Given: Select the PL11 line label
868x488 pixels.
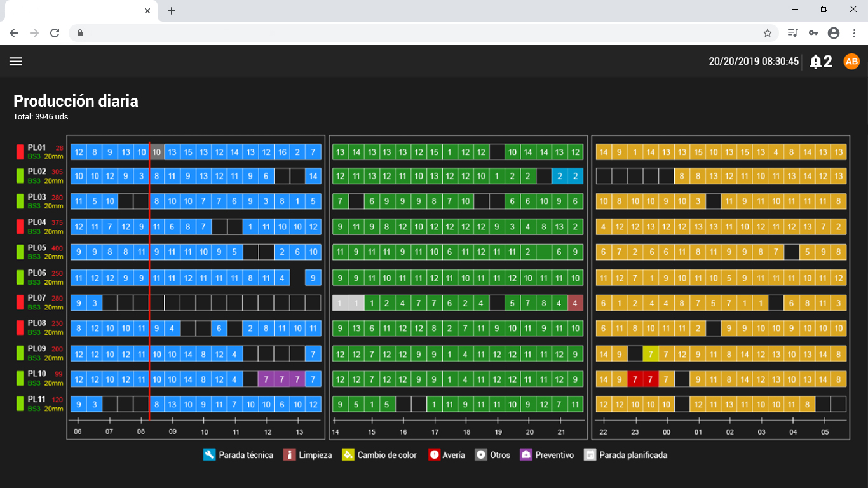Looking at the screenshot, I should 37,400.
